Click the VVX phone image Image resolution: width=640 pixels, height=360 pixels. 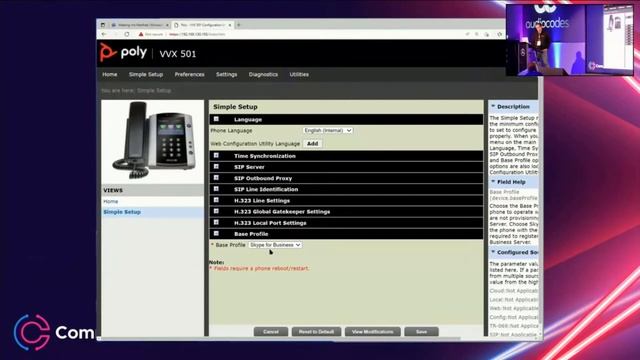[154, 140]
